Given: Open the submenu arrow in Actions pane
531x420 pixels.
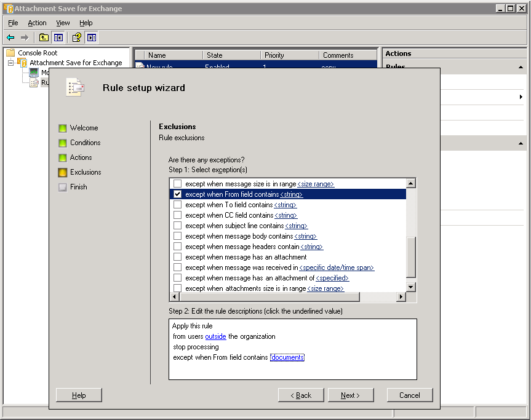Looking at the screenshot, I should pyautogui.click(x=521, y=97).
